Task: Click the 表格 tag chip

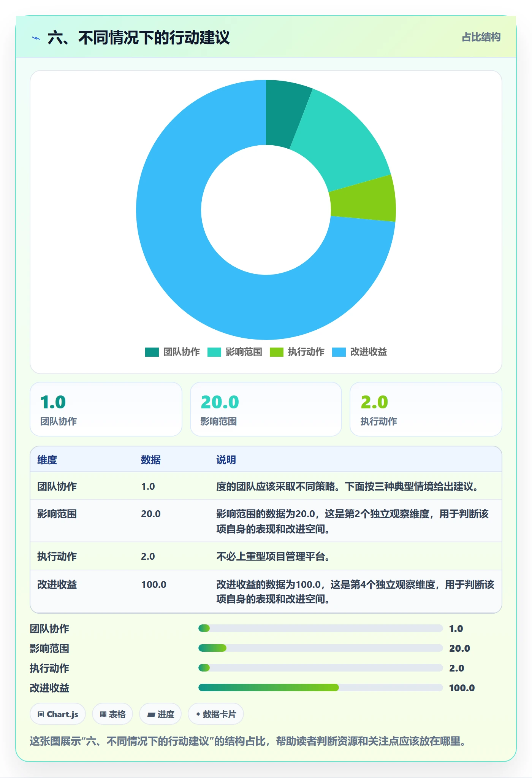Action: (x=112, y=714)
